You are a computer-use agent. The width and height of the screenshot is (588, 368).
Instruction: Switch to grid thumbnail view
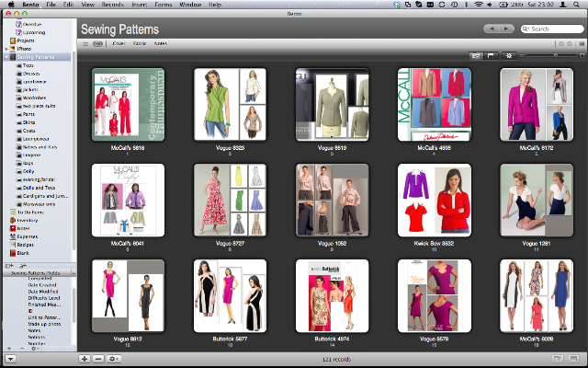(x=477, y=55)
